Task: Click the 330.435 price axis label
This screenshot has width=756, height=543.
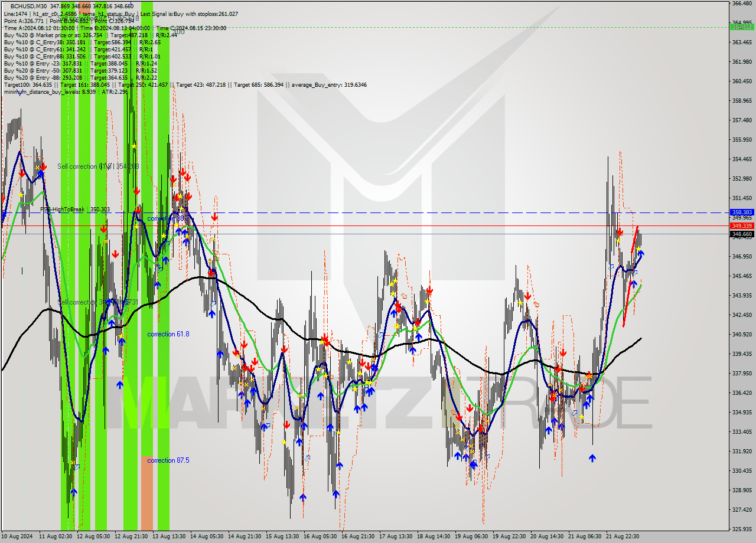Action: point(741,470)
